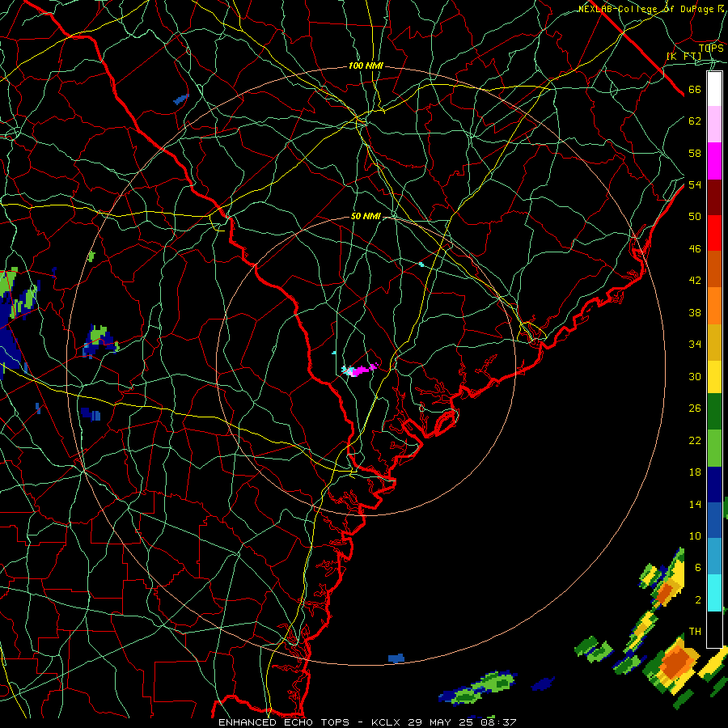
Task: Click the '30' value on the scale
Action: point(695,376)
